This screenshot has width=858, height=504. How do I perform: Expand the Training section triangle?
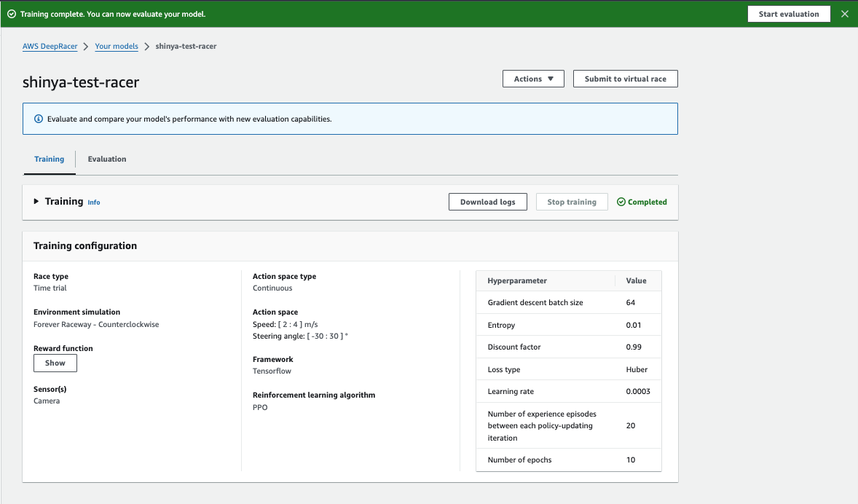[36, 201]
